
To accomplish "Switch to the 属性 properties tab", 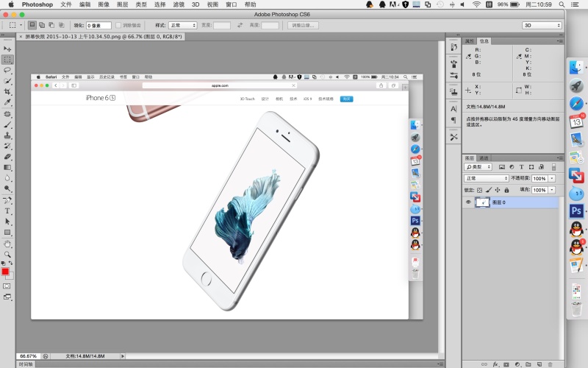I will [470, 41].
